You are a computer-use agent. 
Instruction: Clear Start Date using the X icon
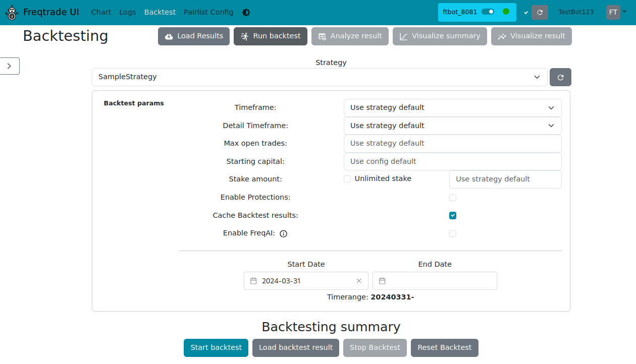359,281
